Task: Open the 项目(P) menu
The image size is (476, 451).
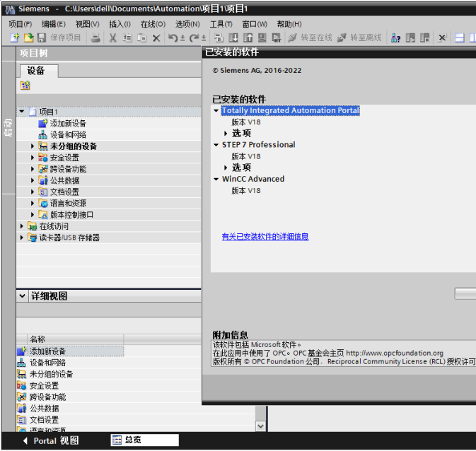Action: coord(21,24)
